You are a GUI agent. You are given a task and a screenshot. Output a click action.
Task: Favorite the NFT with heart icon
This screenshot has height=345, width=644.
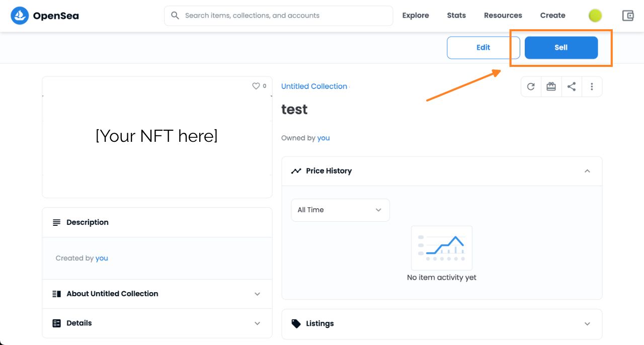[x=256, y=86]
